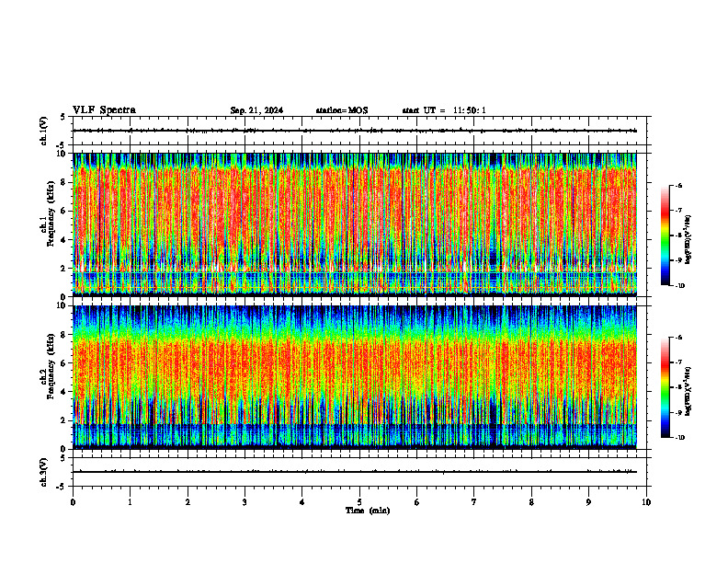The height and width of the screenshot is (563, 728).
Task: Click the "7" tick on the Time axis
Action: click(474, 502)
